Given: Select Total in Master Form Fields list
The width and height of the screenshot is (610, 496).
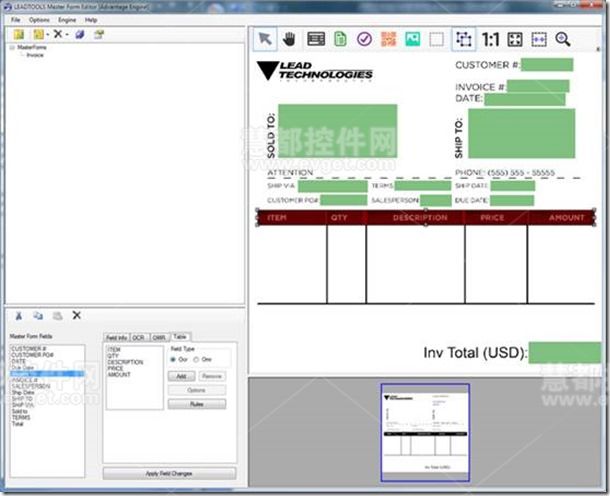Looking at the screenshot, I should pos(18,424).
